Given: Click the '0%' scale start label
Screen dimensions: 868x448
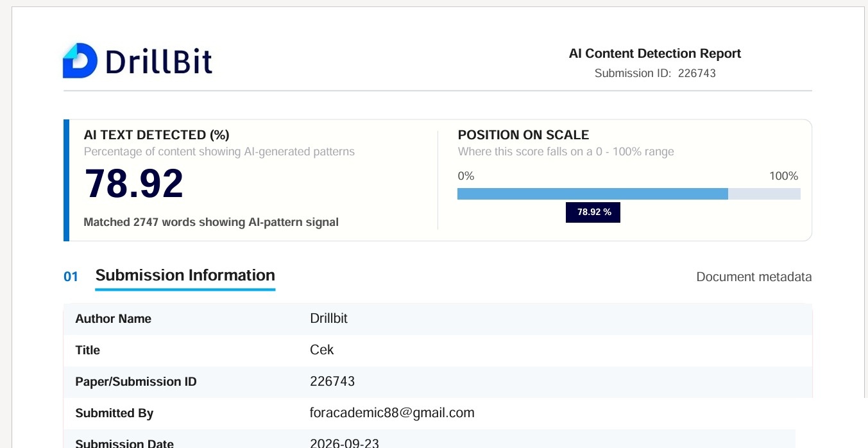Looking at the screenshot, I should pos(466,176).
